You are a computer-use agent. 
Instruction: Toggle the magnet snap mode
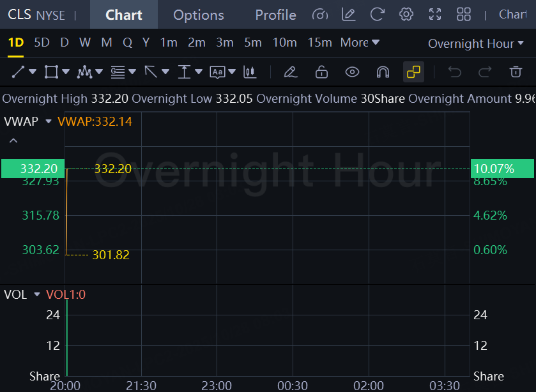pos(383,72)
